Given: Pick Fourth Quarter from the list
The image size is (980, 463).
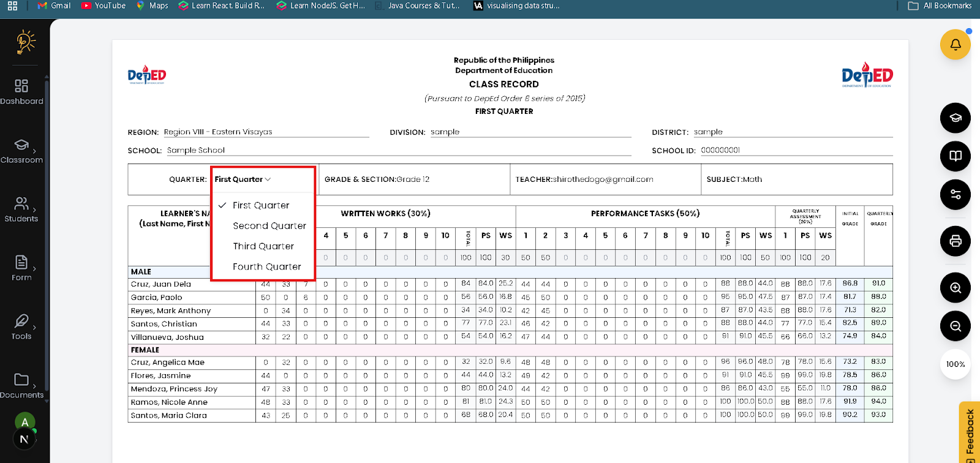Looking at the screenshot, I should pos(266,267).
